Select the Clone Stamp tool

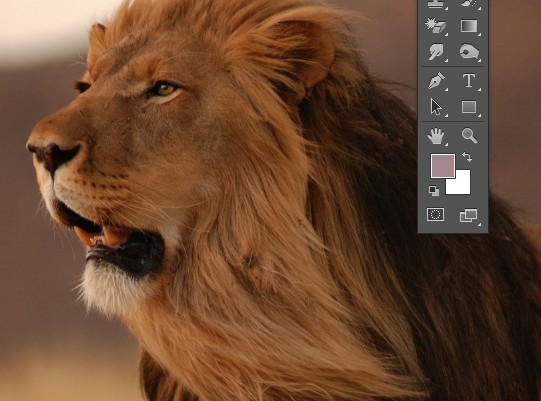tap(436, 3)
